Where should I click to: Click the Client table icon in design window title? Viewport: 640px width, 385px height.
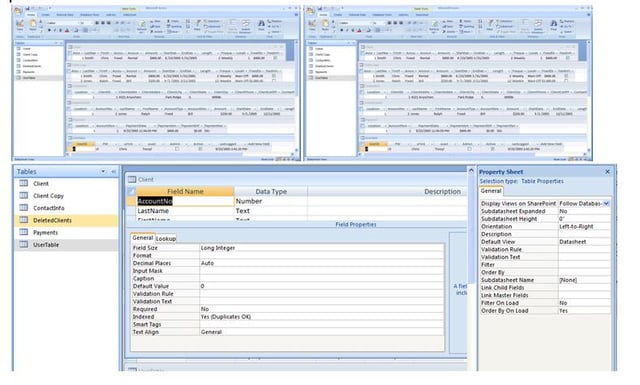point(131,179)
